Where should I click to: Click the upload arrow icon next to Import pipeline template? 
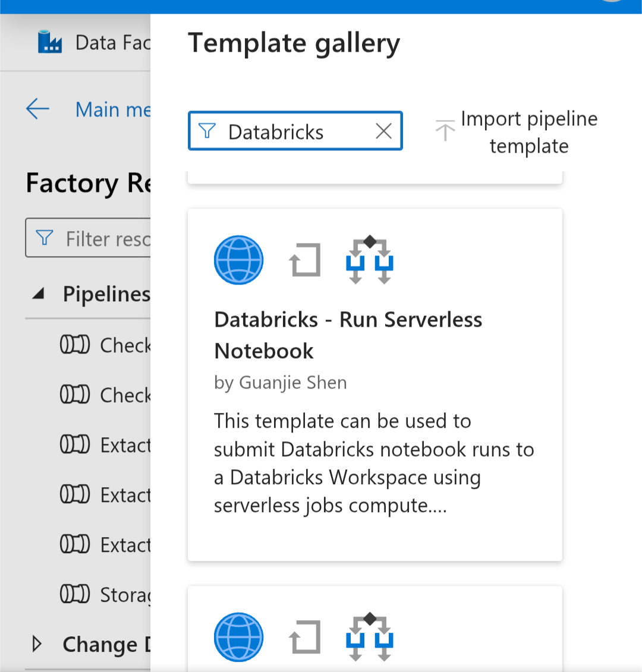pyautogui.click(x=445, y=131)
